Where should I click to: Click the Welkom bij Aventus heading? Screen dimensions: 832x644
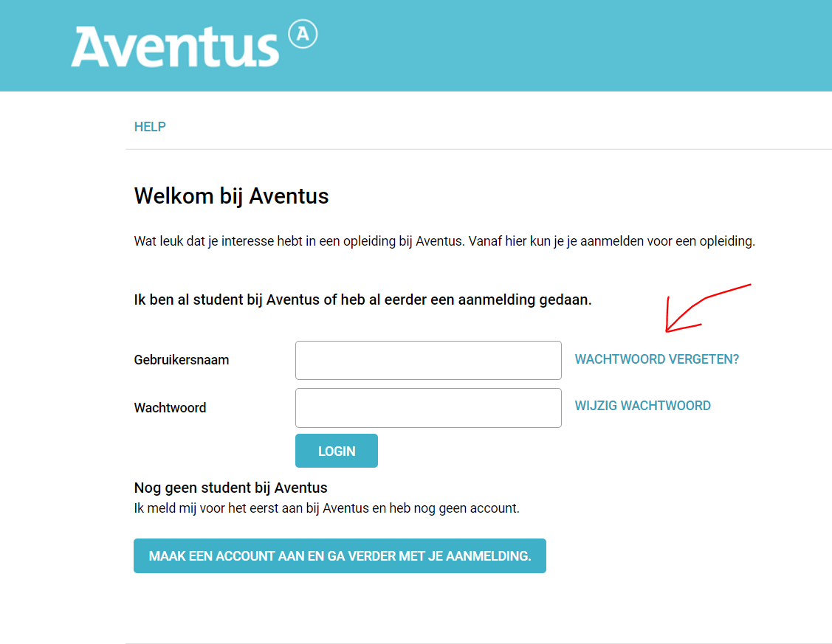(x=231, y=196)
